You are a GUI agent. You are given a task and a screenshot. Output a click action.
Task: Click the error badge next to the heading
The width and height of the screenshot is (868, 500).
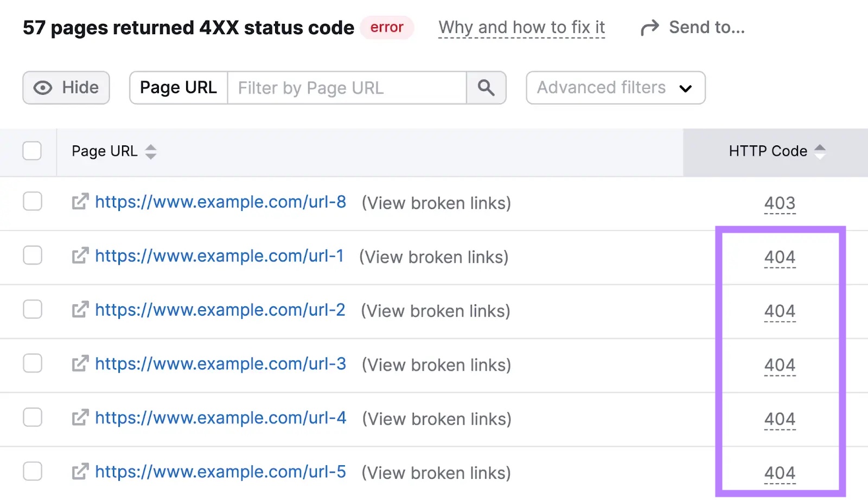coord(387,27)
